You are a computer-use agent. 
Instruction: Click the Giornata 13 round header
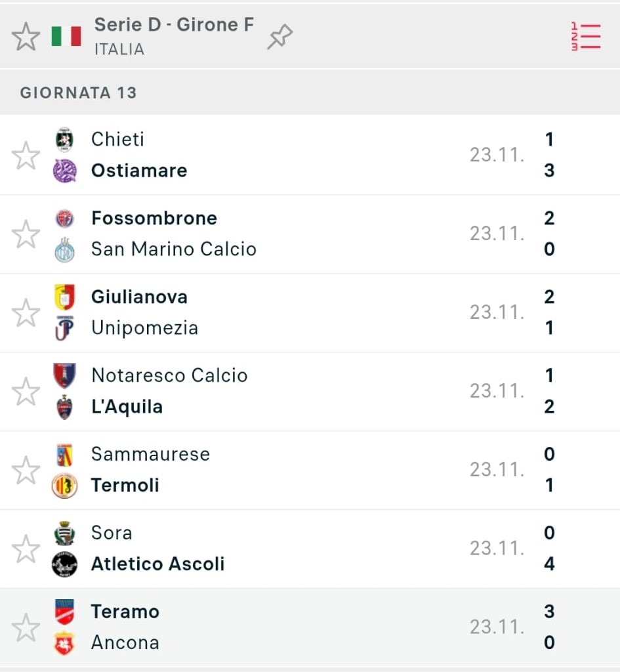pyautogui.click(x=78, y=93)
